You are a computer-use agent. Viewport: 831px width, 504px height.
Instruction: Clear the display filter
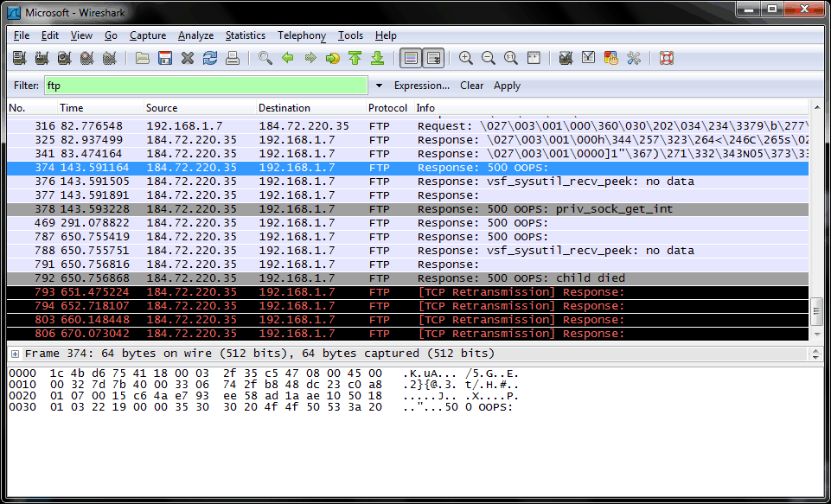471,86
